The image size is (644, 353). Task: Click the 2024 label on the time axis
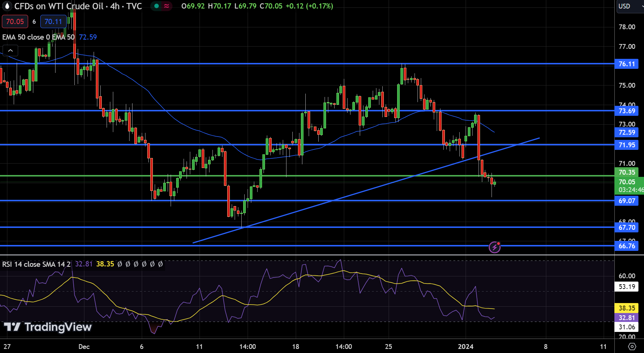[466, 347]
